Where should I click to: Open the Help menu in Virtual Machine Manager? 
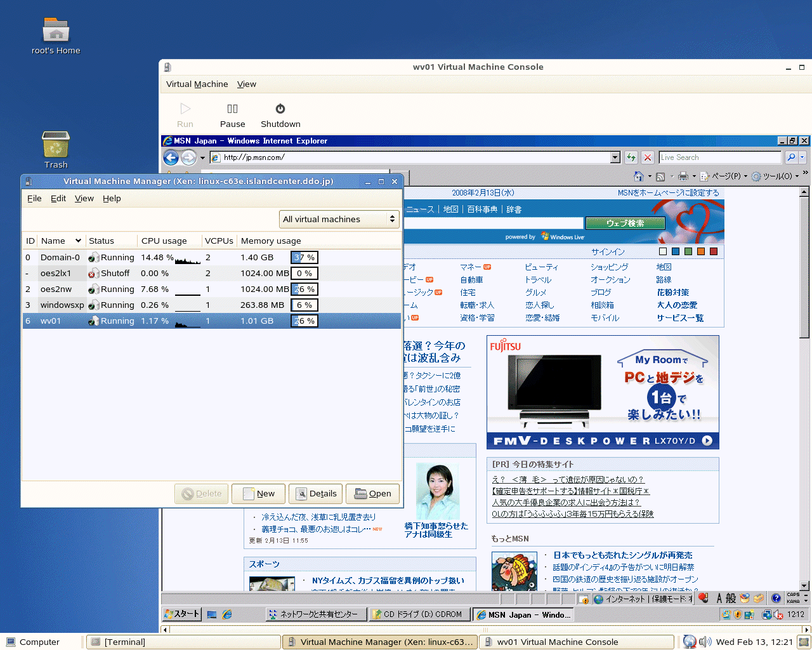(112, 199)
